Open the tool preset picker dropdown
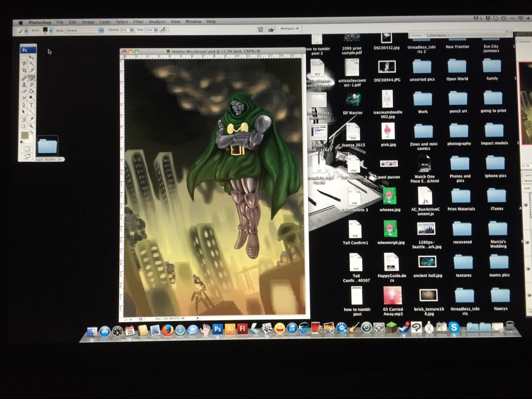 click(26, 30)
